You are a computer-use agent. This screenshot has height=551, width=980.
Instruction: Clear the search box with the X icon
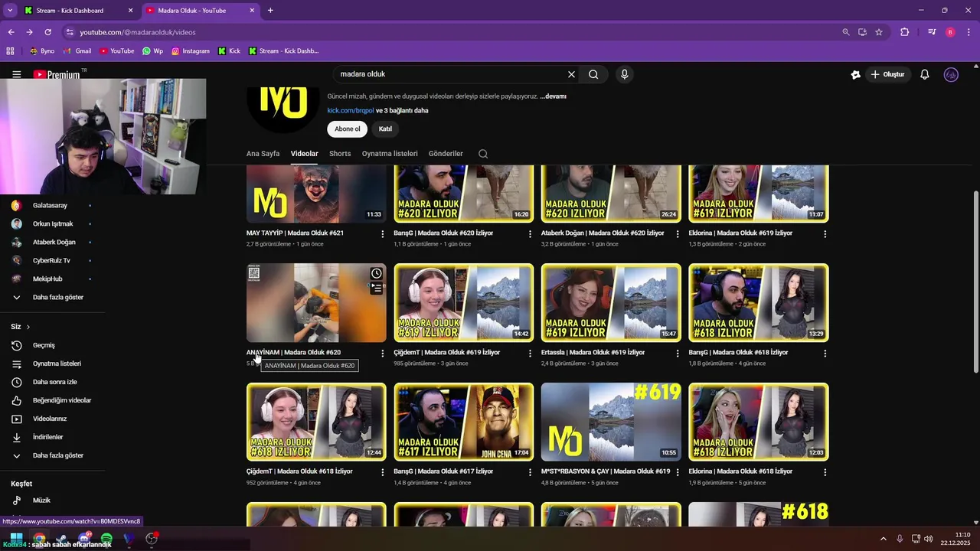[x=571, y=74]
